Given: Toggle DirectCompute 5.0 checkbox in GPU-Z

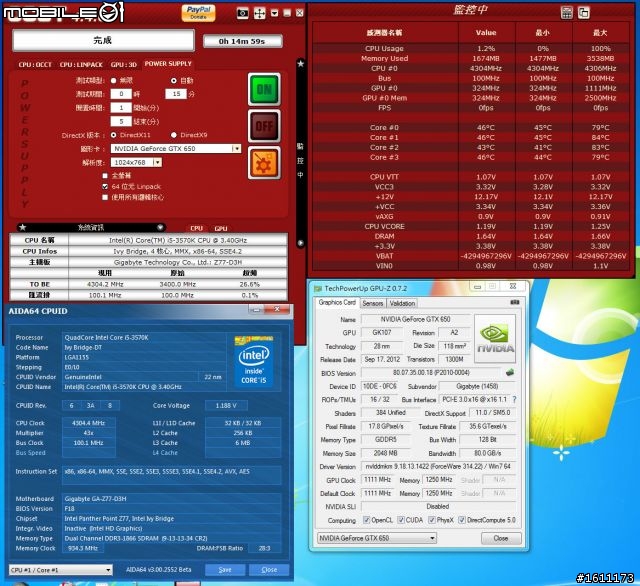Looking at the screenshot, I should click(462, 520).
